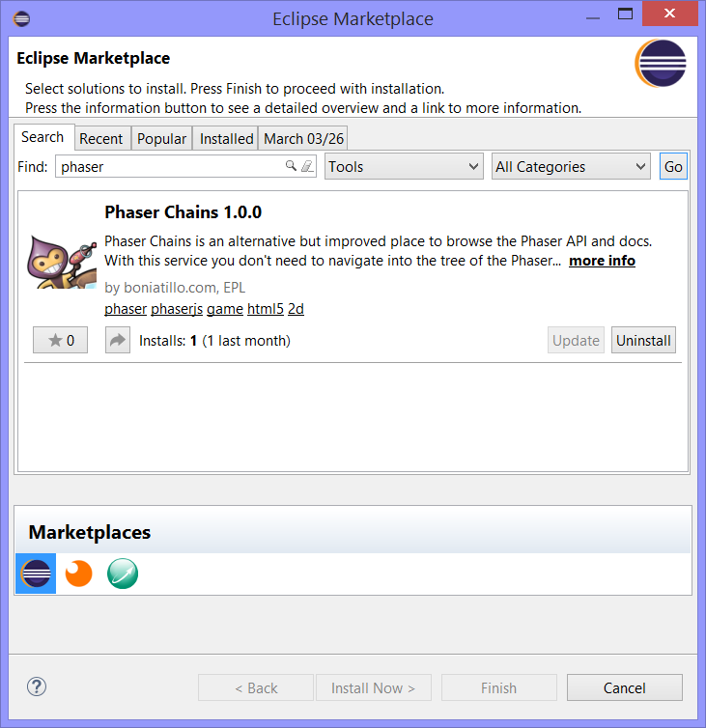706x728 pixels.
Task: Click the Installs: 1 (1 last month) text
Action: click(x=214, y=340)
